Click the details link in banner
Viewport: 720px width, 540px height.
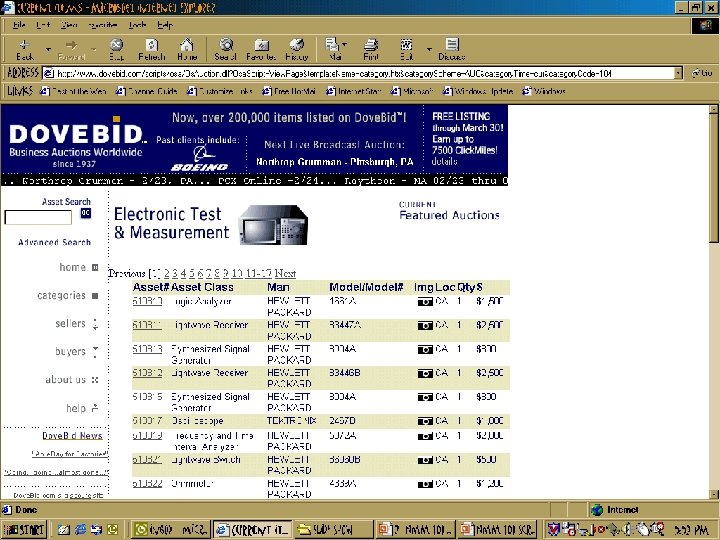click(444, 162)
